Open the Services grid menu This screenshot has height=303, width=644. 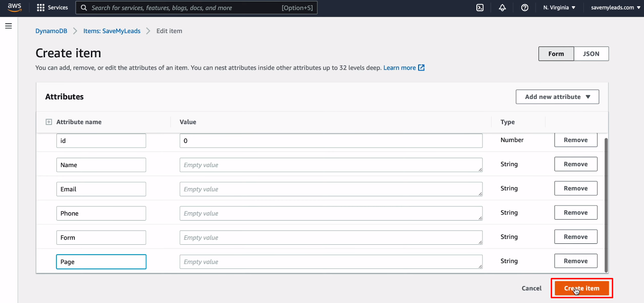click(x=53, y=8)
